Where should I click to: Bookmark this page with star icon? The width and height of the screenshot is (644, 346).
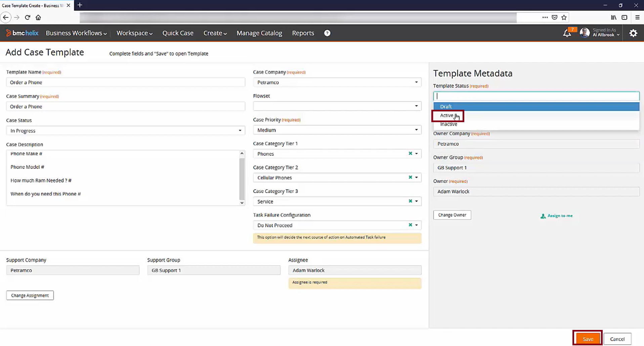tap(564, 17)
